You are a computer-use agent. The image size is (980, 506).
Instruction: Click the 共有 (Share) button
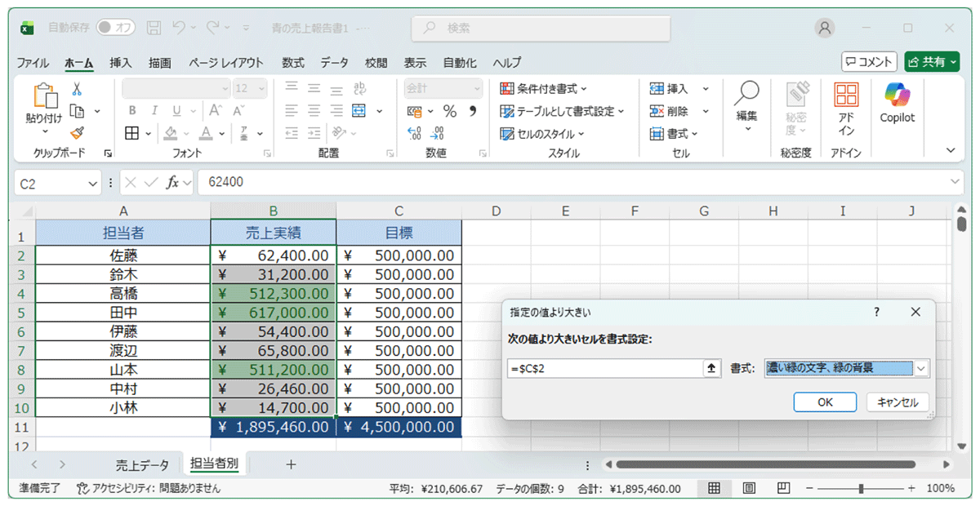click(931, 62)
